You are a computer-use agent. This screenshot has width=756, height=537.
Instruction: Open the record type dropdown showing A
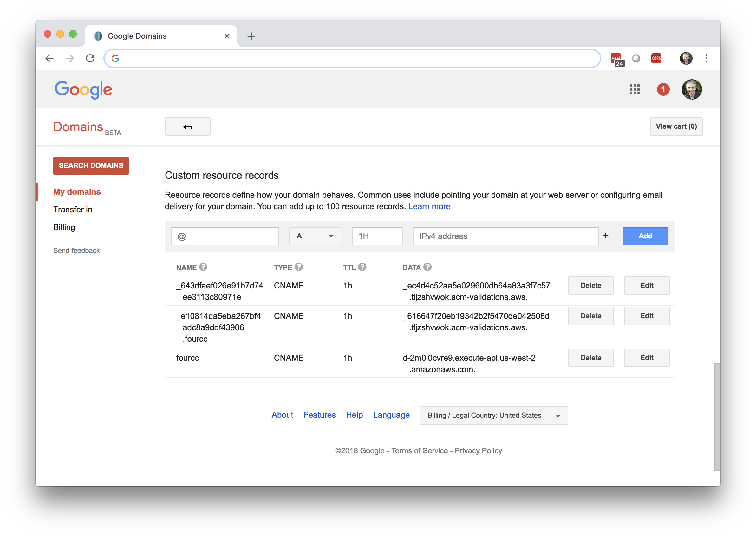coord(315,236)
